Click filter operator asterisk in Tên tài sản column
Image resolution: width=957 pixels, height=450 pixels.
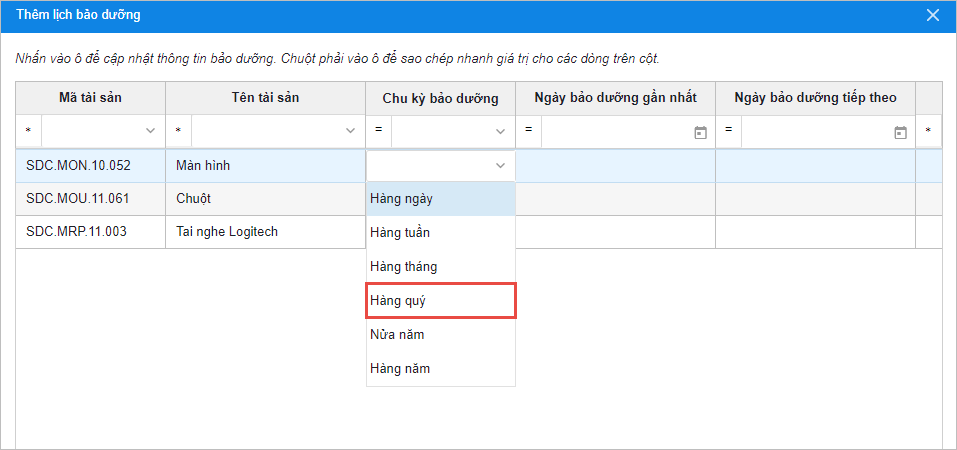click(x=178, y=131)
